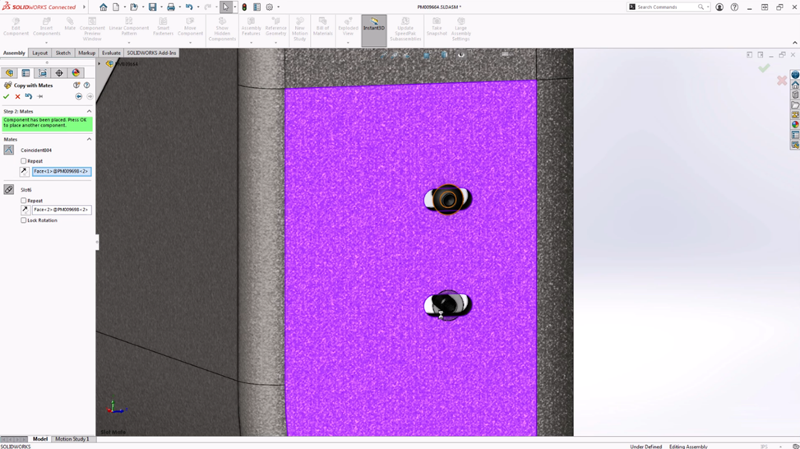Switch to the Sketch tab

(63, 53)
